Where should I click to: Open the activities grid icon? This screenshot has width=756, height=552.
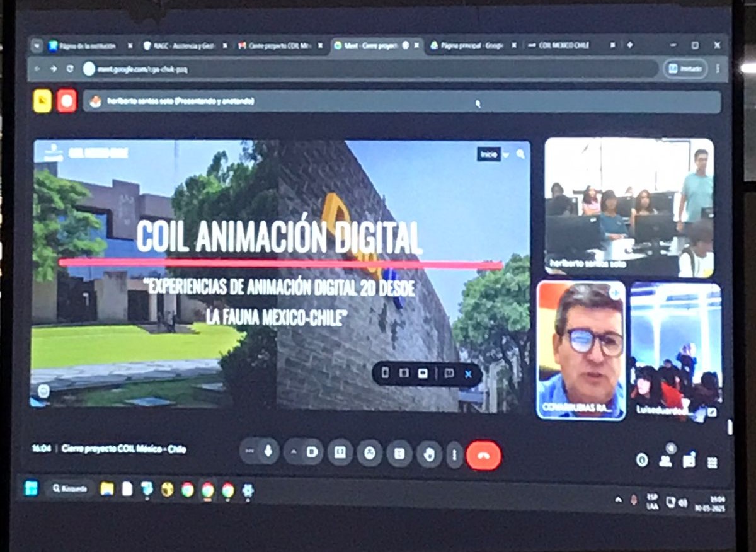712,463
